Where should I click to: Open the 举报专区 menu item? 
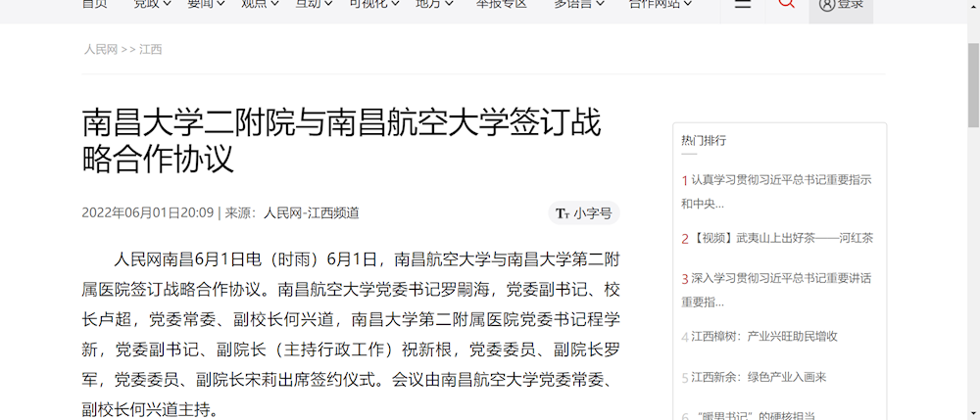tap(501, 3)
